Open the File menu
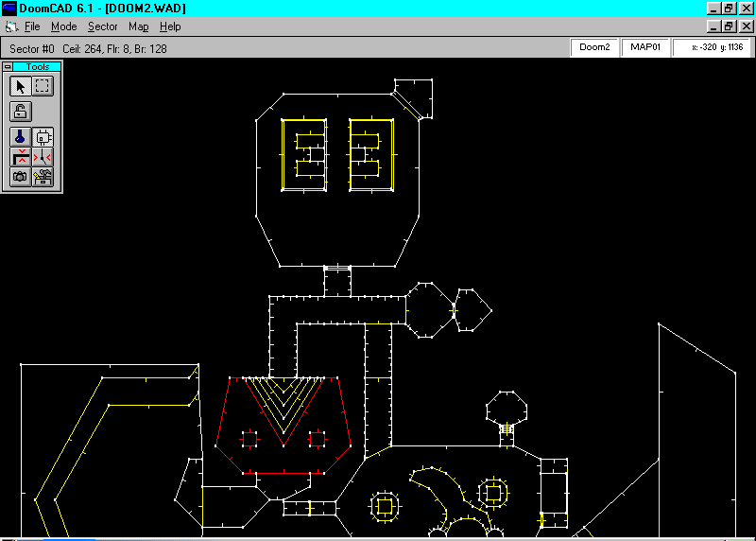The height and width of the screenshot is (541, 756). coord(32,26)
